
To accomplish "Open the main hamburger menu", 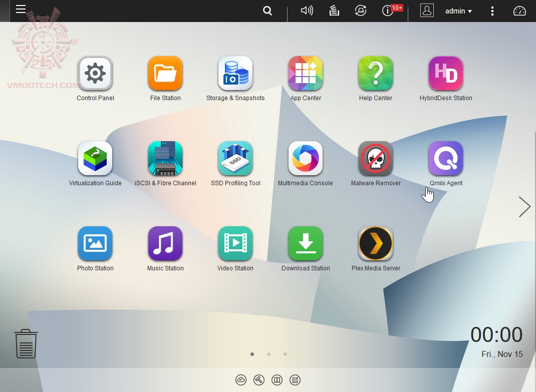I will 21,9.
